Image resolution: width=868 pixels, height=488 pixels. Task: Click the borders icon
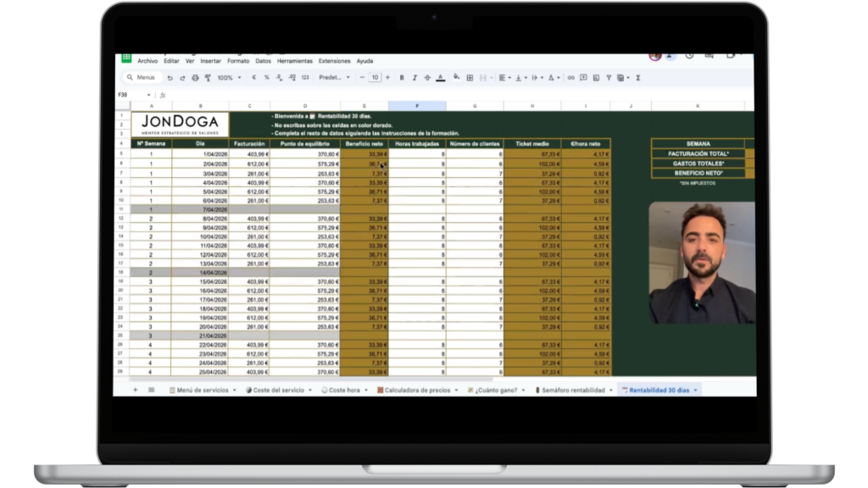(470, 78)
